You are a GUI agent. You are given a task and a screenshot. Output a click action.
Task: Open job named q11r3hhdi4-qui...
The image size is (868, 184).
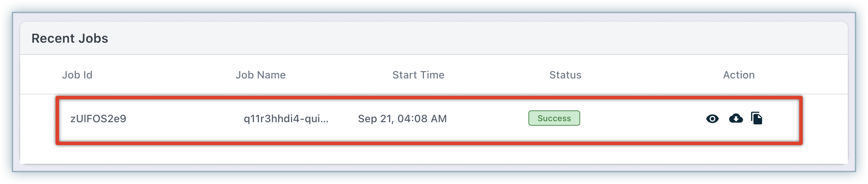286,119
